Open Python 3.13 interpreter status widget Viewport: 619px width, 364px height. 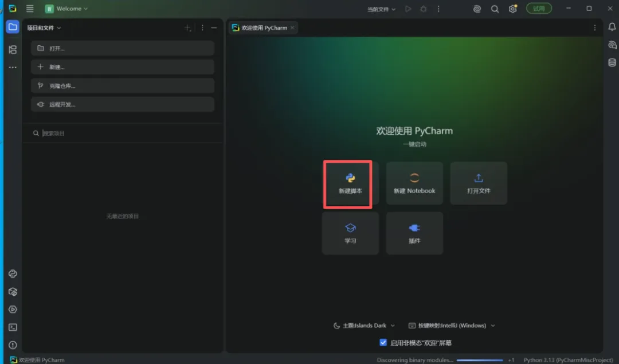[568, 360]
